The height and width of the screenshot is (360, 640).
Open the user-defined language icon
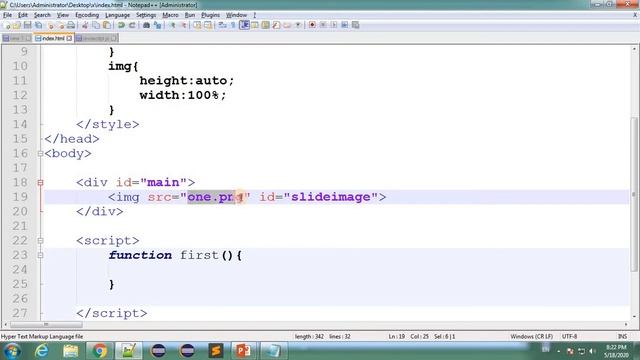(x=255, y=25)
